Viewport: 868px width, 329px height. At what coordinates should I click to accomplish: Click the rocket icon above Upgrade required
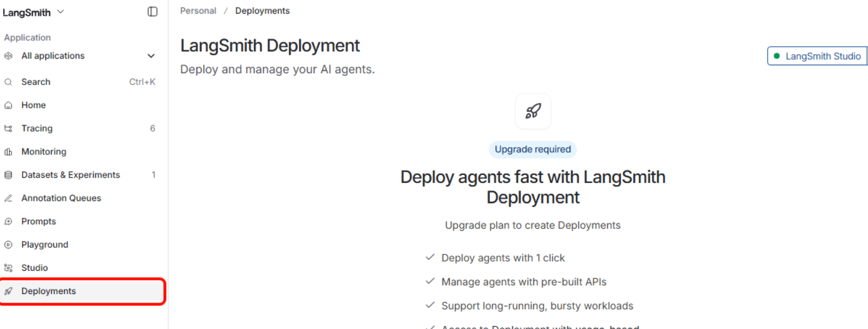coord(533,111)
